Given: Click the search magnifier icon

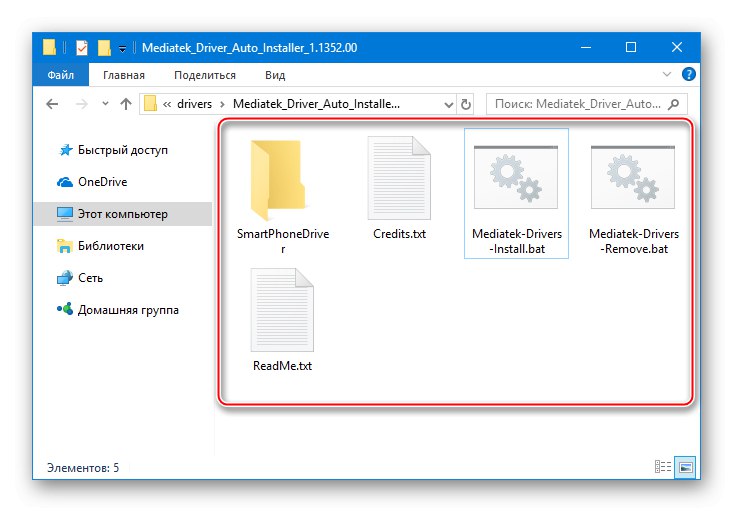Looking at the screenshot, I should click(674, 104).
